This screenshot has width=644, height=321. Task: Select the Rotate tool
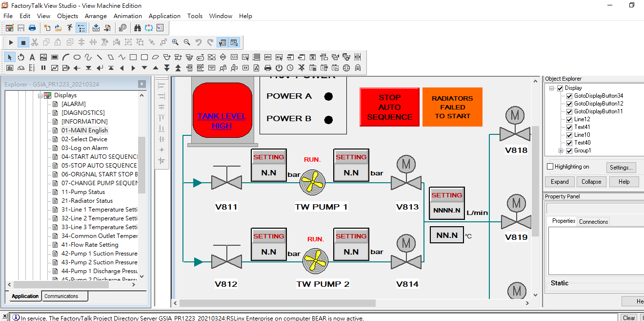[x=21, y=57]
